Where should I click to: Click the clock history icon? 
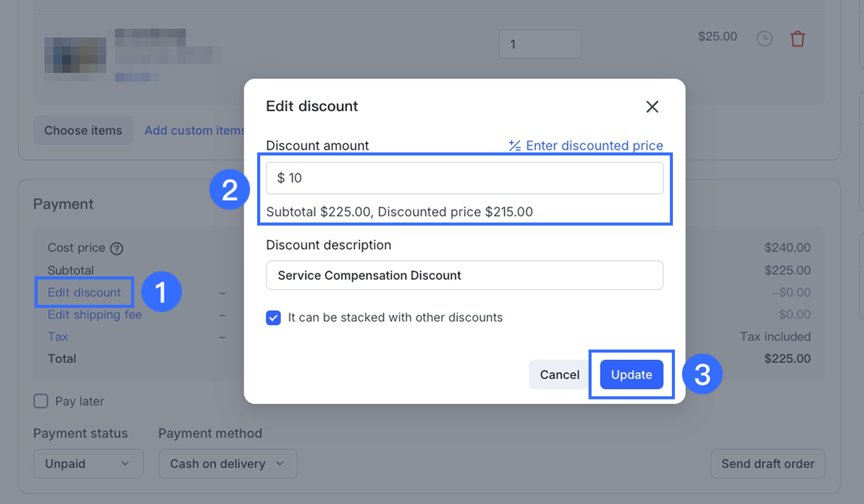tap(764, 39)
